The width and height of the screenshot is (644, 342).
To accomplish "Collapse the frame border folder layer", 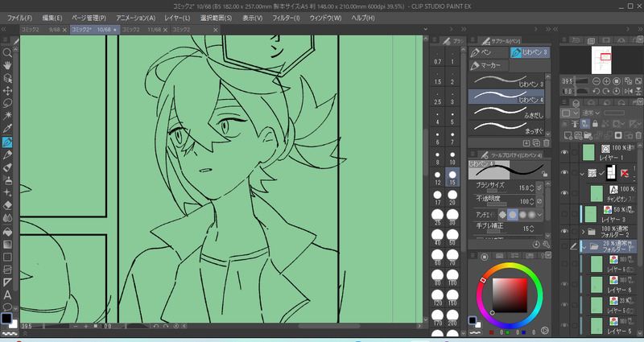I will coord(582,174).
